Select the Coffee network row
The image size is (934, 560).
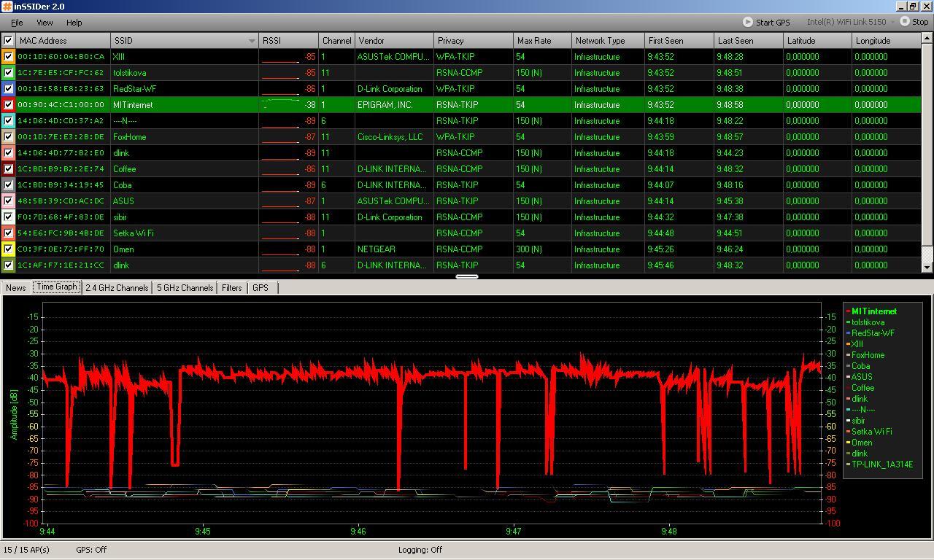tap(124, 168)
